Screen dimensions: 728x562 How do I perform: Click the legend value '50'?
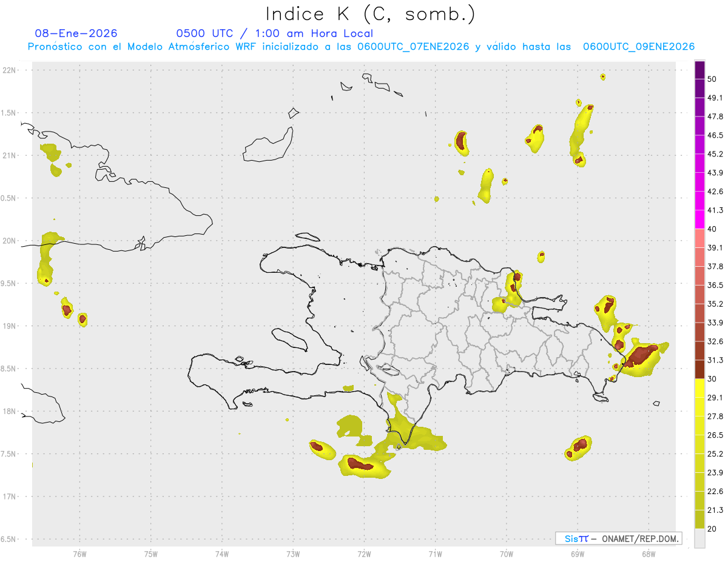tap(713, 79)
